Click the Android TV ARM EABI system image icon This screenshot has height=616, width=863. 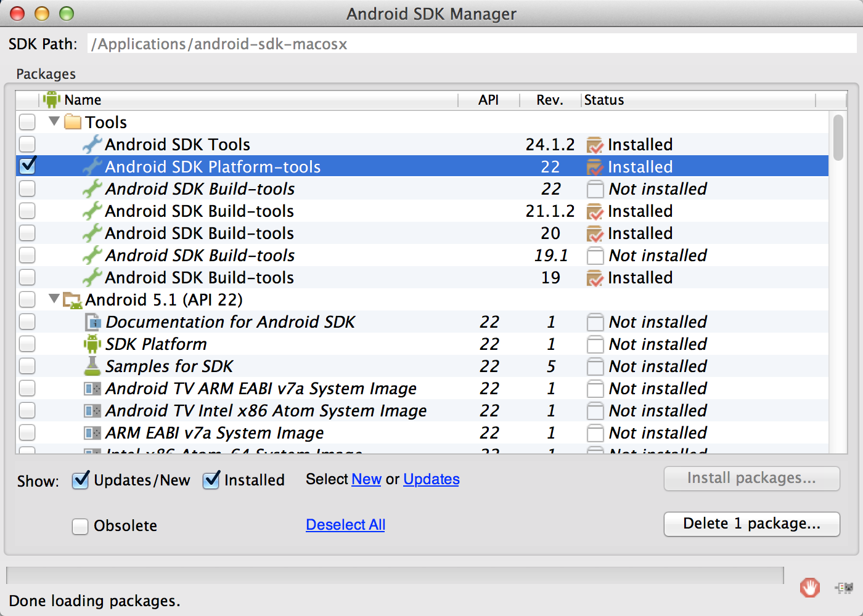92,389
